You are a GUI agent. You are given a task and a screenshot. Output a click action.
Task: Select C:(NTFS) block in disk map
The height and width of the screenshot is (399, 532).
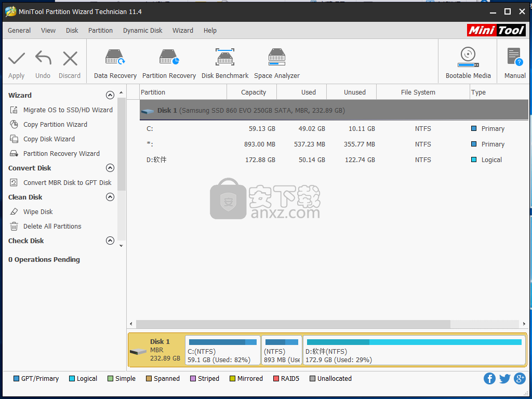pos(223,351)
